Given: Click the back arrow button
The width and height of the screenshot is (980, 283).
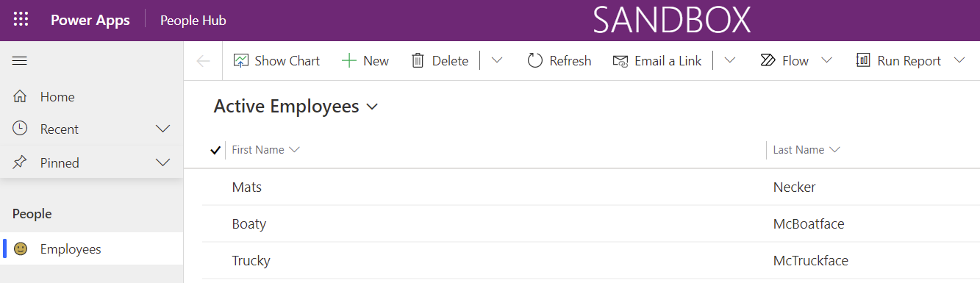Looking at the screenshot, I should coord(204,61).
